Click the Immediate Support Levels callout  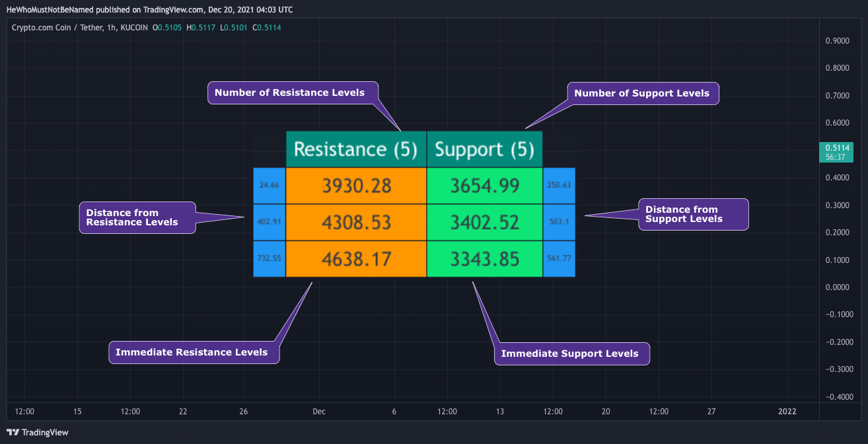(x=572, y=353)
